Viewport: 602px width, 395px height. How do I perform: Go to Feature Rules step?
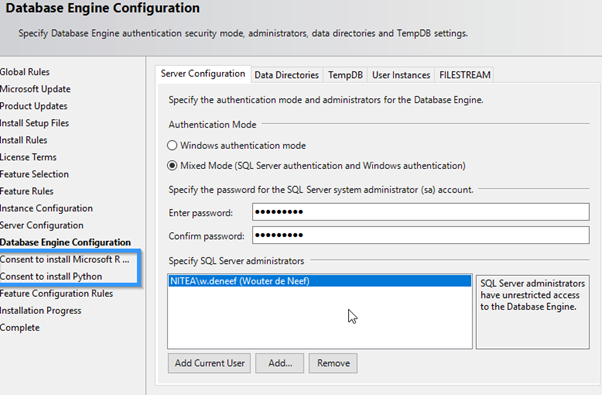(27, 191)
